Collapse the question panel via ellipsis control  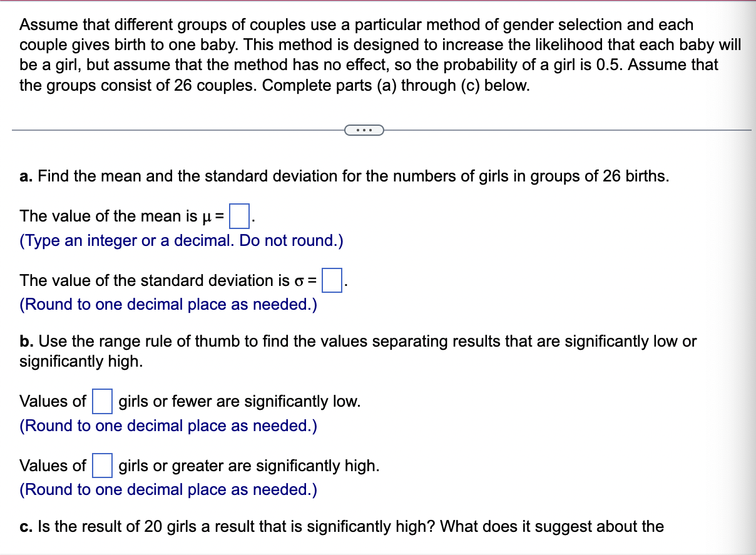pyautogui.click(x=364, y=130)
